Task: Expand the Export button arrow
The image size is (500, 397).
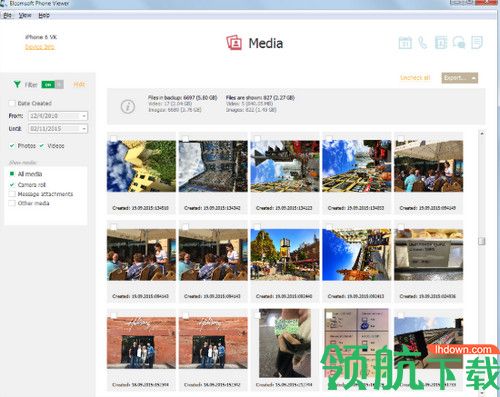Action: pos(473,78)
